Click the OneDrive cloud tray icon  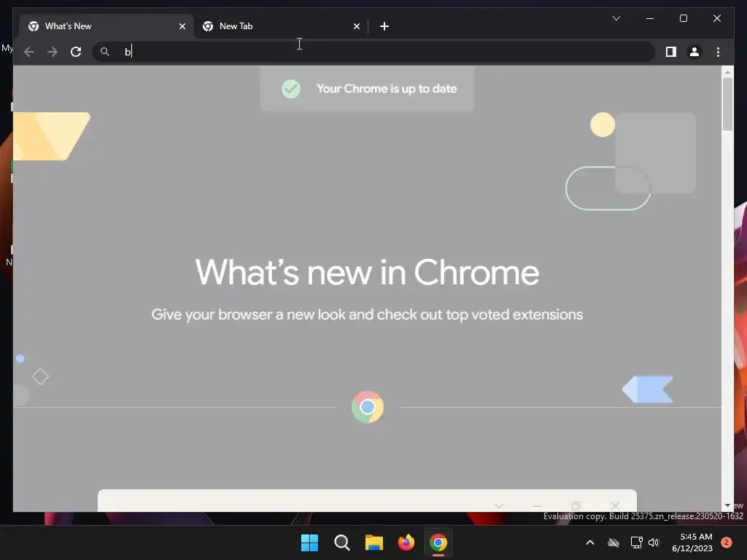click(614, 542)
